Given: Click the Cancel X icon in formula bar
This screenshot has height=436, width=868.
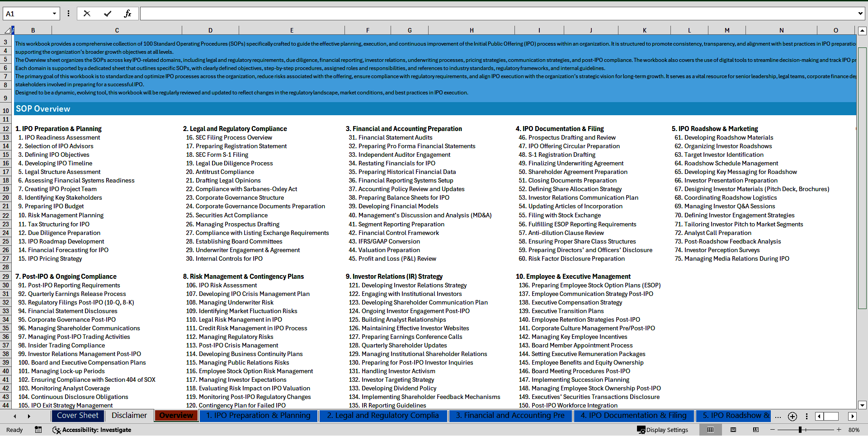Looking at the screenshot, I should (87, 14).
